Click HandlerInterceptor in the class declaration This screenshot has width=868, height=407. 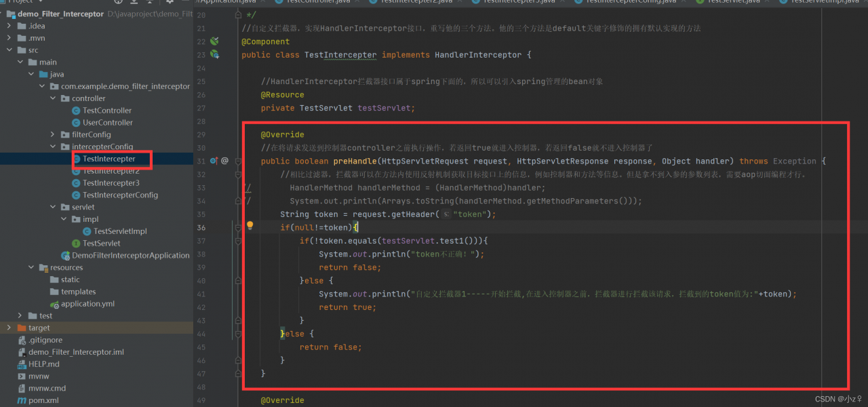(x=478, y=55)
